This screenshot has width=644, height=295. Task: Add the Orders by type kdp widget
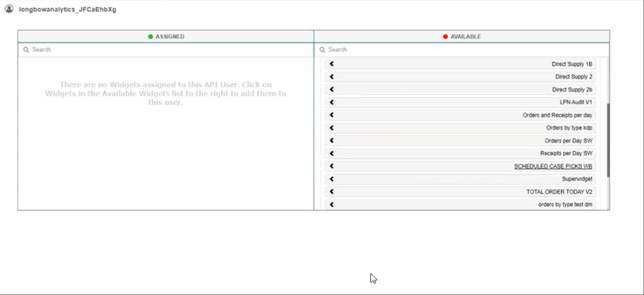click(x=460, y=128)
